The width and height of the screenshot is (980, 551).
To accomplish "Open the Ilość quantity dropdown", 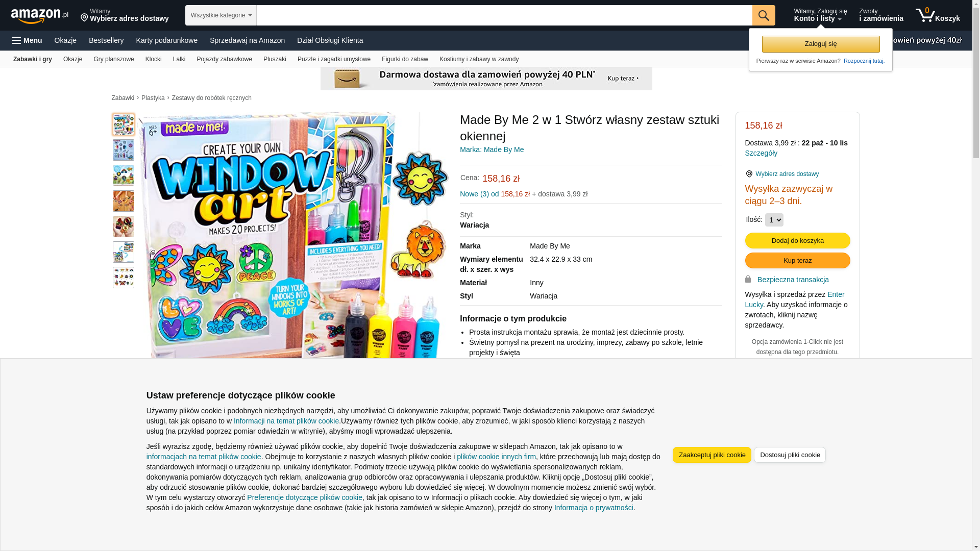I will click(x=774, y=220).
